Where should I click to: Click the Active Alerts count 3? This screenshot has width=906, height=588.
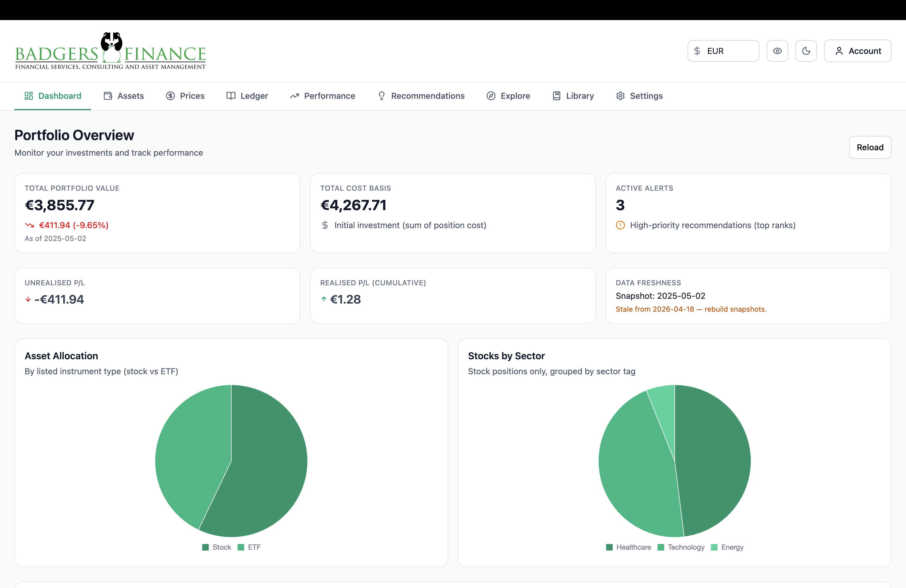(x=620, y=205)
